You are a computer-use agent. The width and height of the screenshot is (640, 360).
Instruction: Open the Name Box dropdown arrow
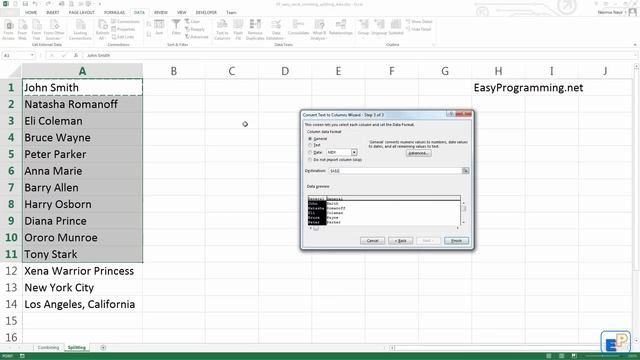pos(32,55)
